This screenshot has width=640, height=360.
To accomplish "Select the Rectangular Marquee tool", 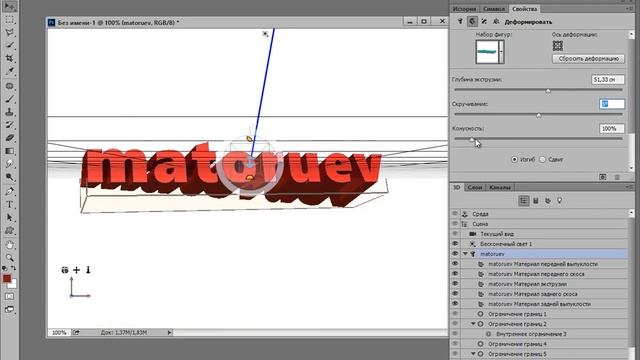I will click(9, 20).
